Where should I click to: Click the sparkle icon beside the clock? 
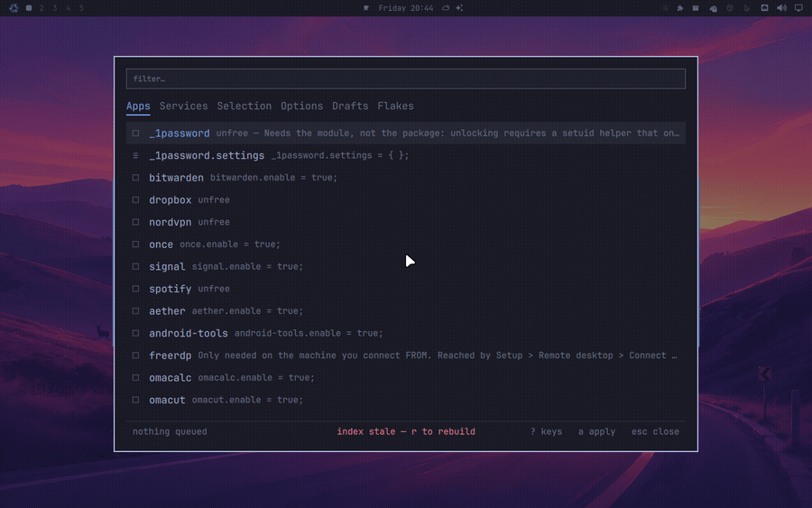click(459, 8)
